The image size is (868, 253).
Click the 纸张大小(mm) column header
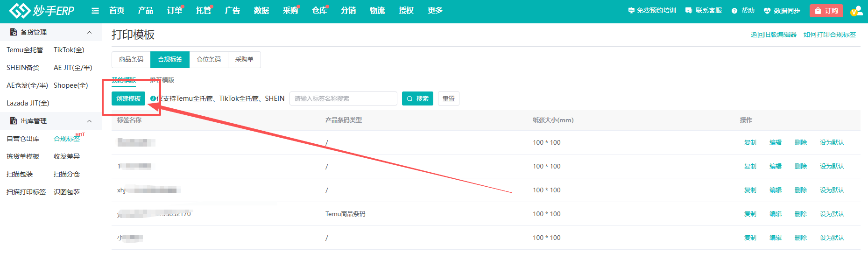pos(553,120)
